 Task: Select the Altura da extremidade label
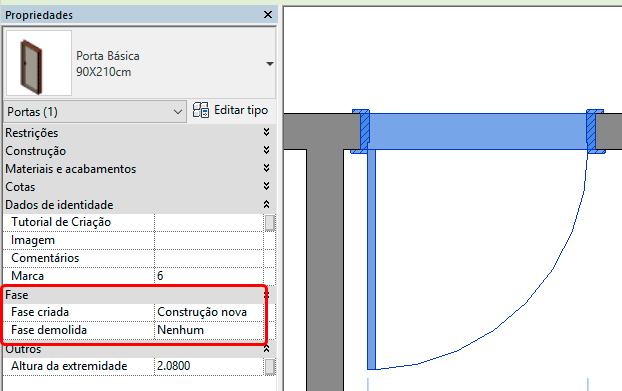click(x=69, y=366)
